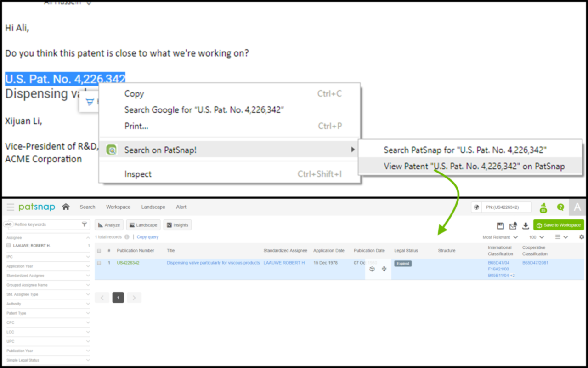Click the PatSnap extension icon in context menu

pyautogui.click(x=111, y=150)
